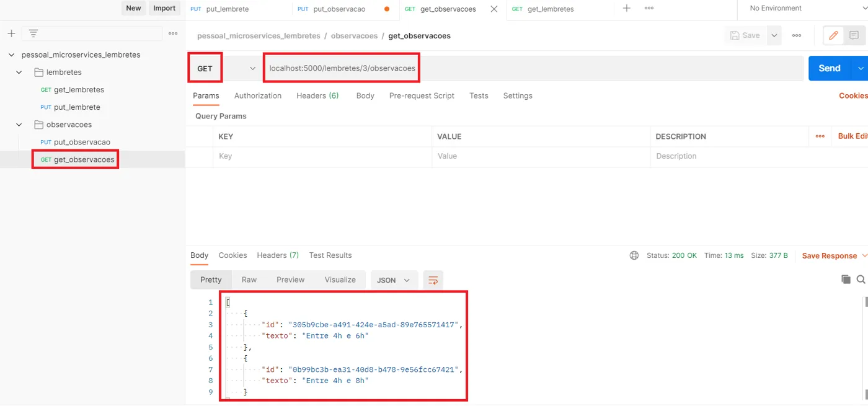The height and width of the screenshot is (406, 868).
Task: Toggle response line wrap icon
Action: click(433, 280)
